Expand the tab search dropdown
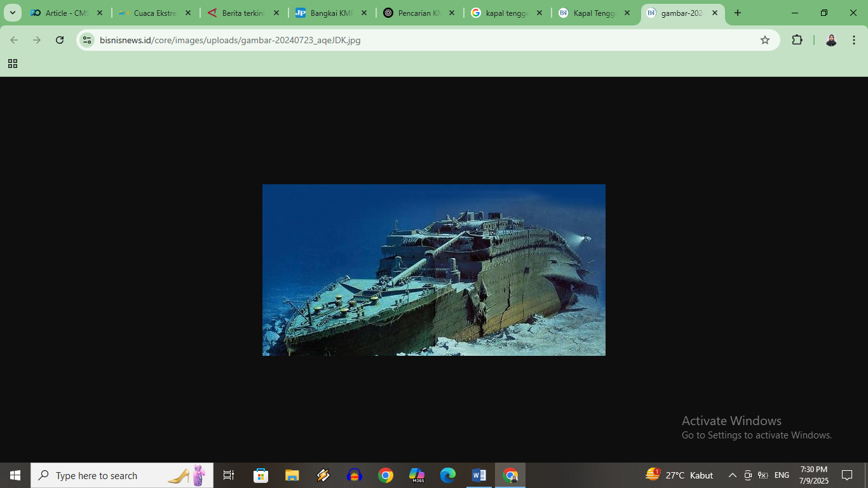Viewport: 868px width, 488px height. pos(13,13)
